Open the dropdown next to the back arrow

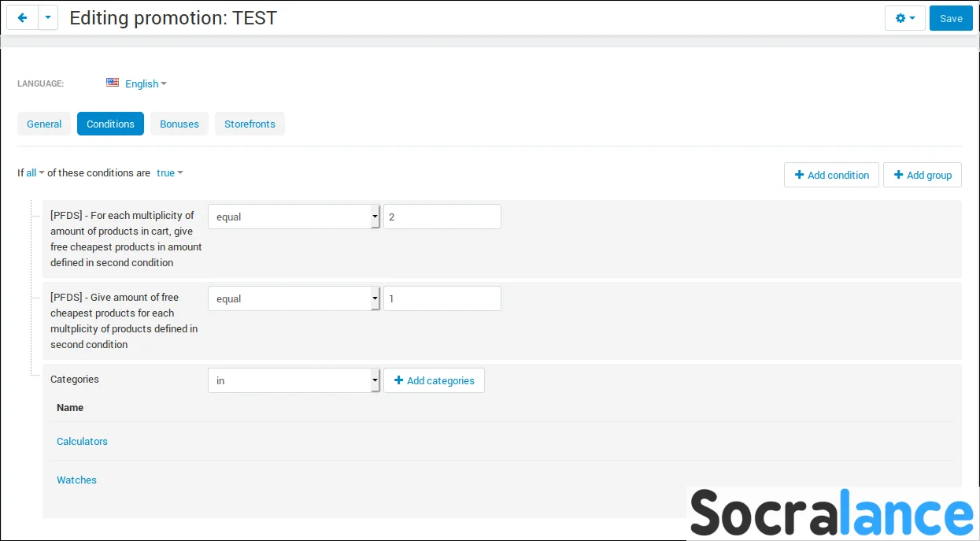48,18
